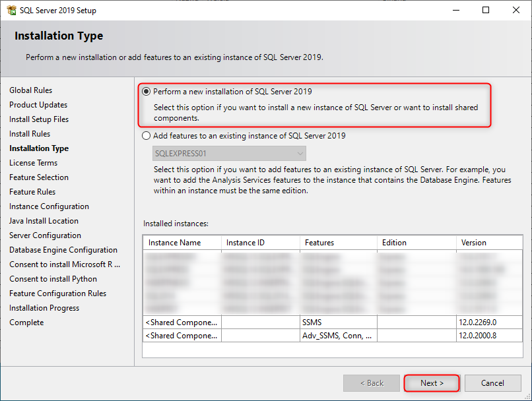Screen dimensions: 532x401
Task: Open Database Engine Configuration step
Action: pos(63,250)
